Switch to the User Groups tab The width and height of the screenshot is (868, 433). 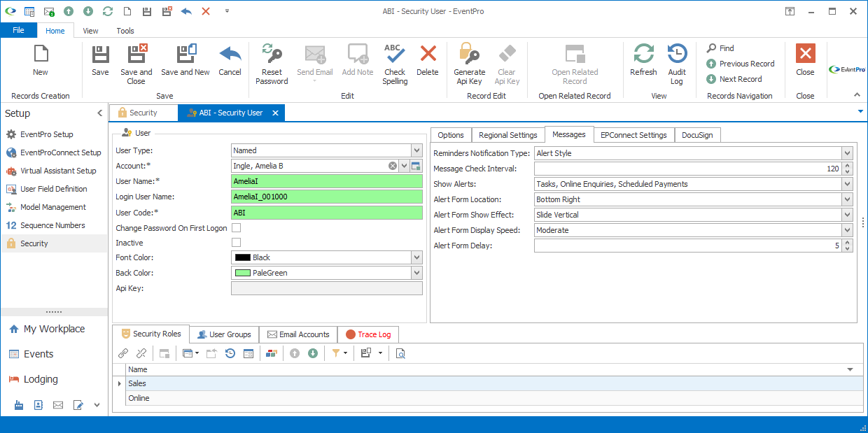224,334
